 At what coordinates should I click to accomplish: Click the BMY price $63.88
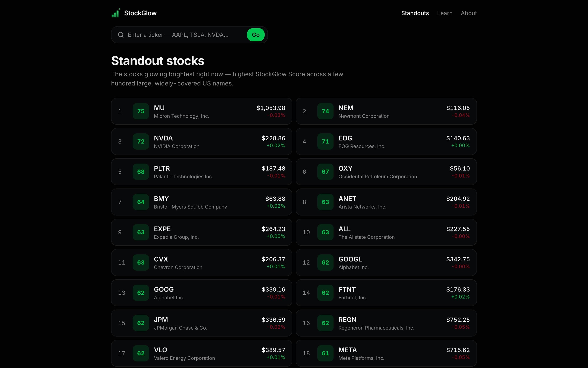275,199
